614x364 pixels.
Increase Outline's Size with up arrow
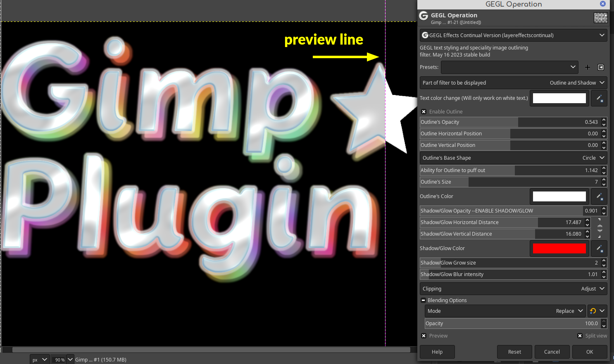click(x=604, y=180)
